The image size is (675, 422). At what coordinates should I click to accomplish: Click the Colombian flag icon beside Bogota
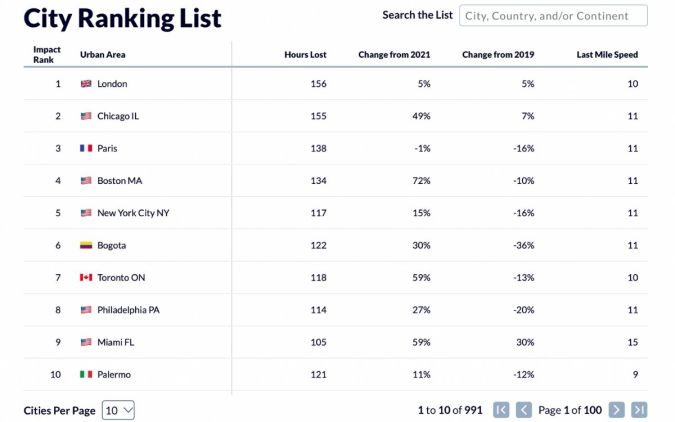[x=86, y=245]
